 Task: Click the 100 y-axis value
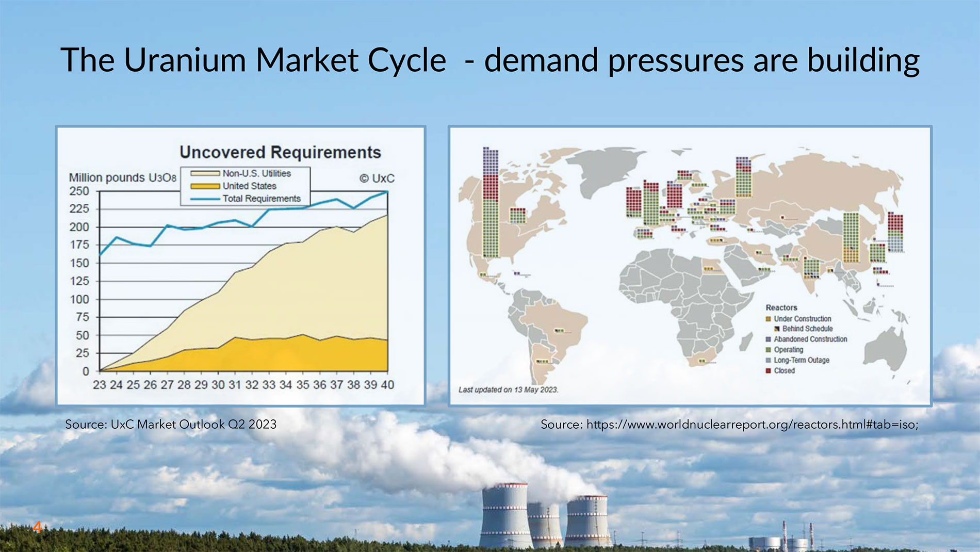(x=79, y=299)
